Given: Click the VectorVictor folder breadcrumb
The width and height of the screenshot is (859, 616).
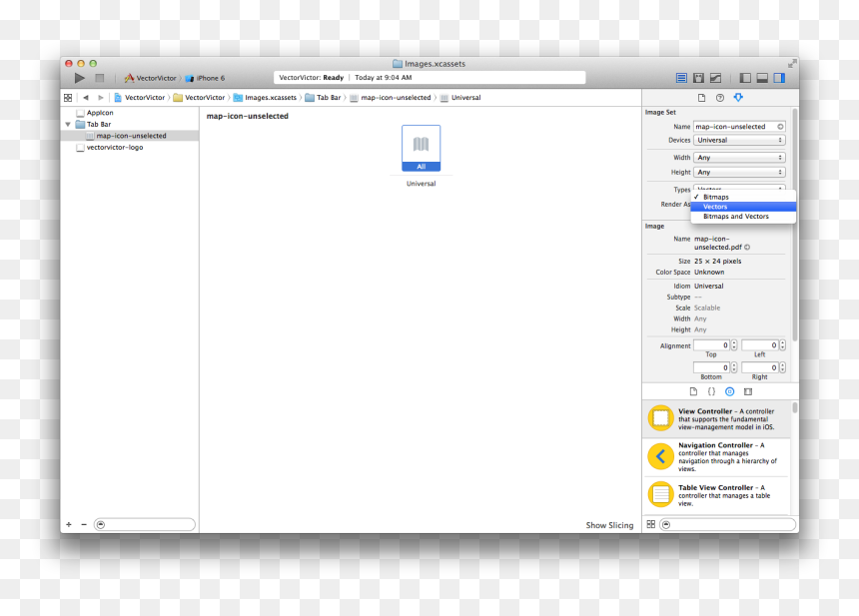Looking at the screenshot, I should 200,98.
